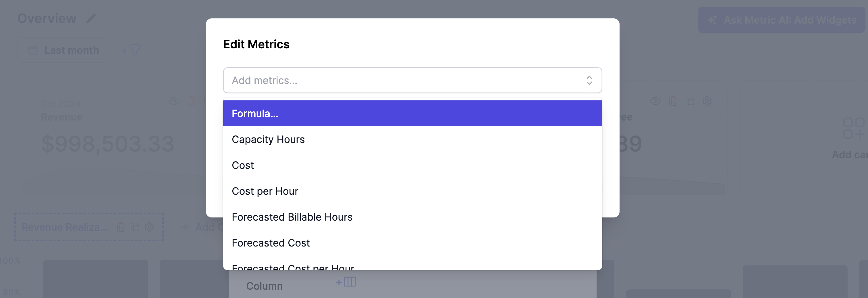Viewport: 868px width, 298px height.
Task: Click the Add metrics input field
Action: [x=412, y=80]
